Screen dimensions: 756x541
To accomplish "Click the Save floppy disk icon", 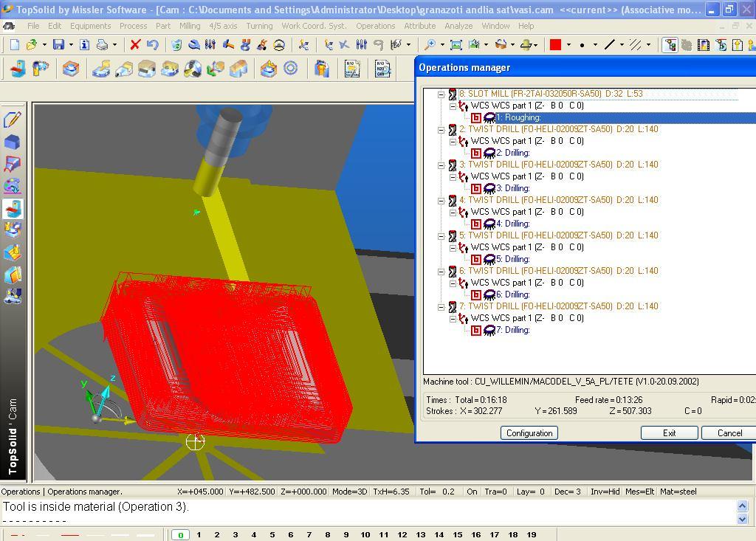I will pos(58,45).
